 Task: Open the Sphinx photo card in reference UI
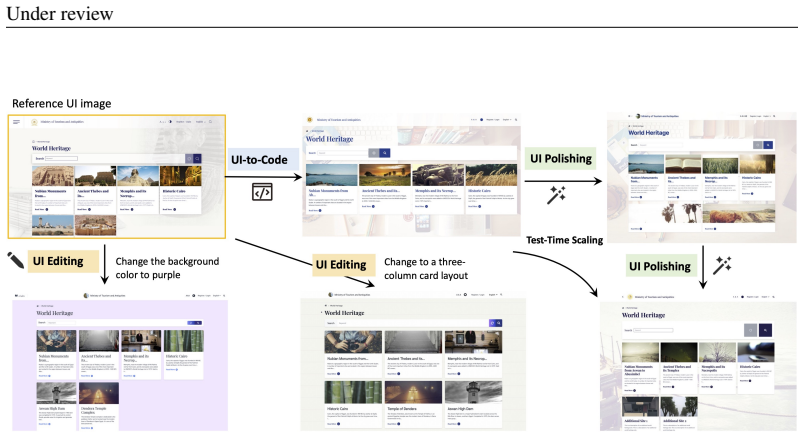pos(138,189)
